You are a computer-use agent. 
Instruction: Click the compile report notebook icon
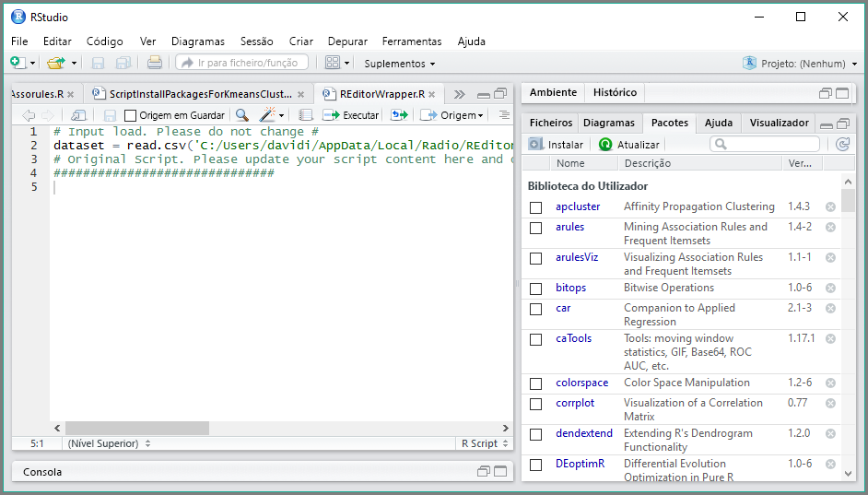pyautogui.click(x=306, y=115)
